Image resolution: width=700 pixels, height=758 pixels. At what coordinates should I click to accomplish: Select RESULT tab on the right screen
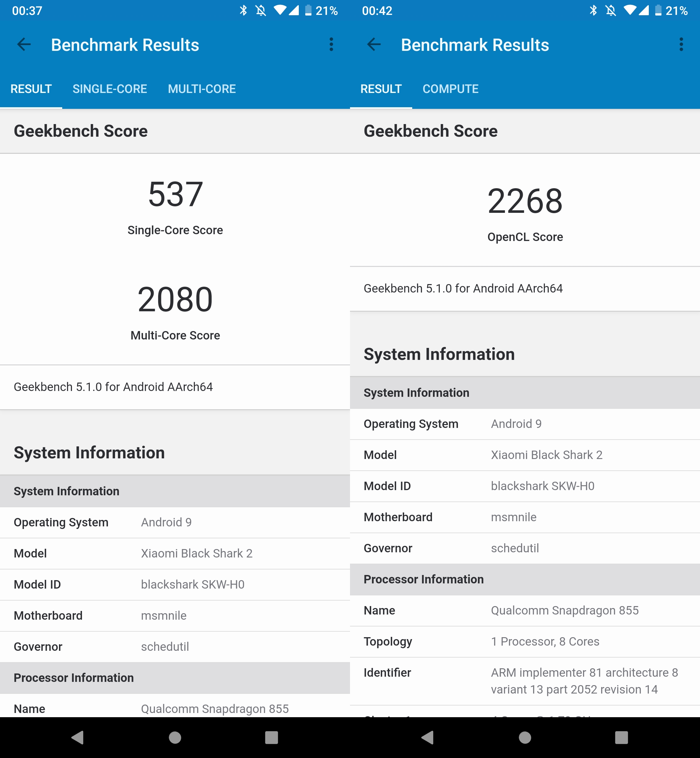point(381,89)
